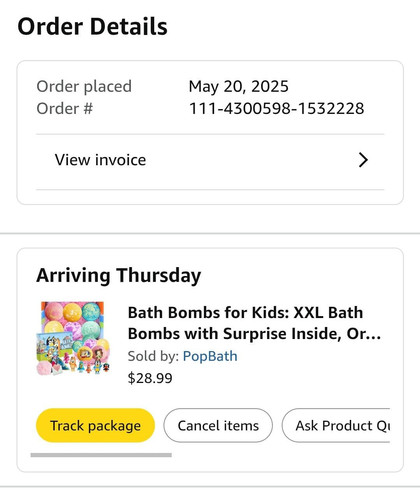Tap the Order Details page heading
The image size is (420, 500).
tap(92, 27)
